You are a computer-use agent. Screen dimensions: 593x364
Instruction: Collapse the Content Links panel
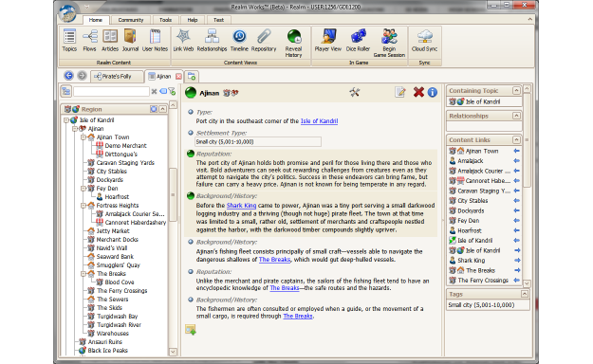coord(516,139)
